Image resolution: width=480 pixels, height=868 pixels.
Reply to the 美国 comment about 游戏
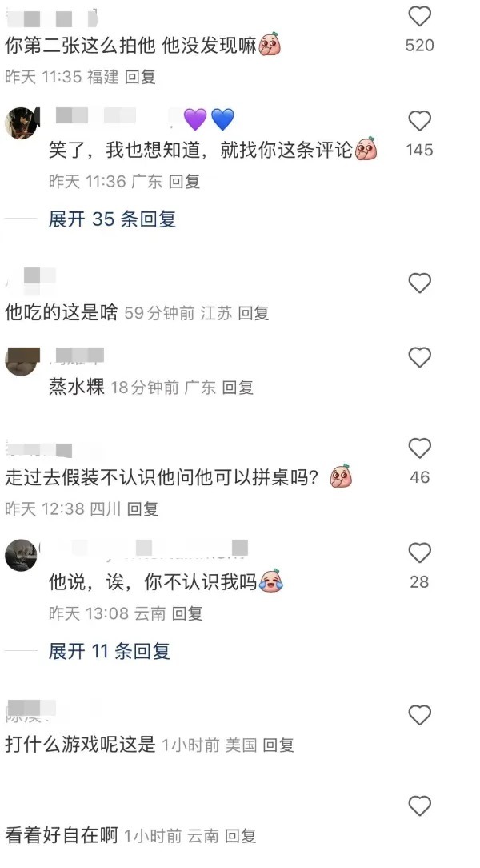tap(278, 745)
